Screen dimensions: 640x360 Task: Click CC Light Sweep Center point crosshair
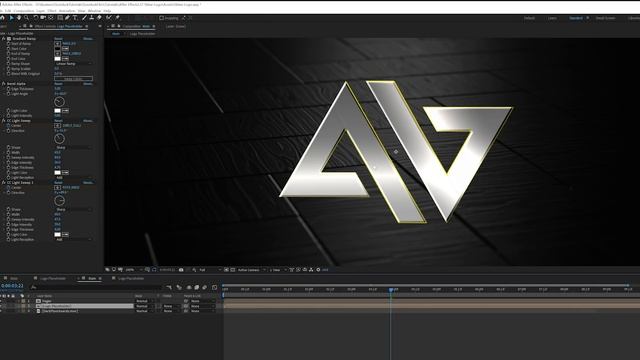click(58, 126)
